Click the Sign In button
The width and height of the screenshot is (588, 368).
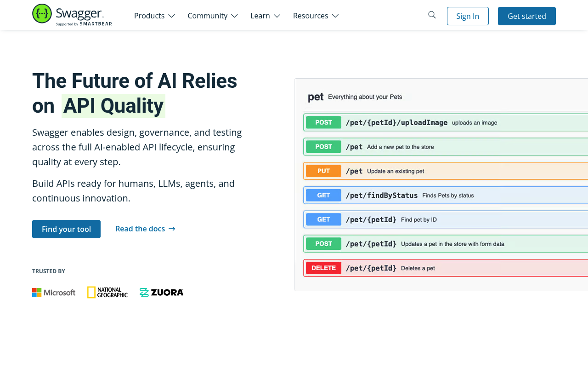point(468,16)
